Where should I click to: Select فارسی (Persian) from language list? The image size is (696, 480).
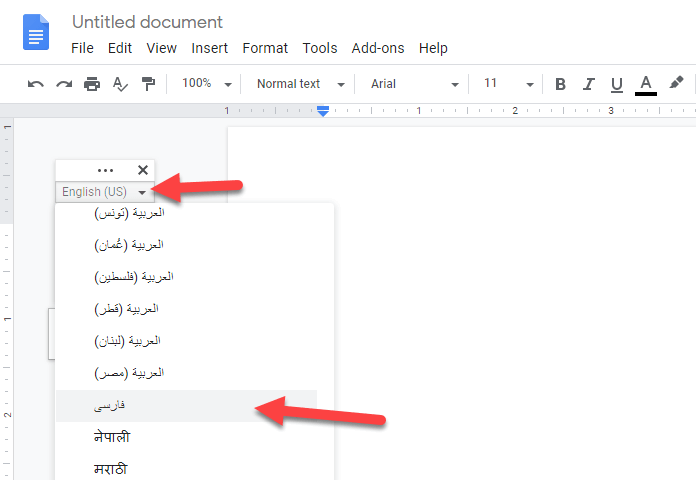pos(186,406)
